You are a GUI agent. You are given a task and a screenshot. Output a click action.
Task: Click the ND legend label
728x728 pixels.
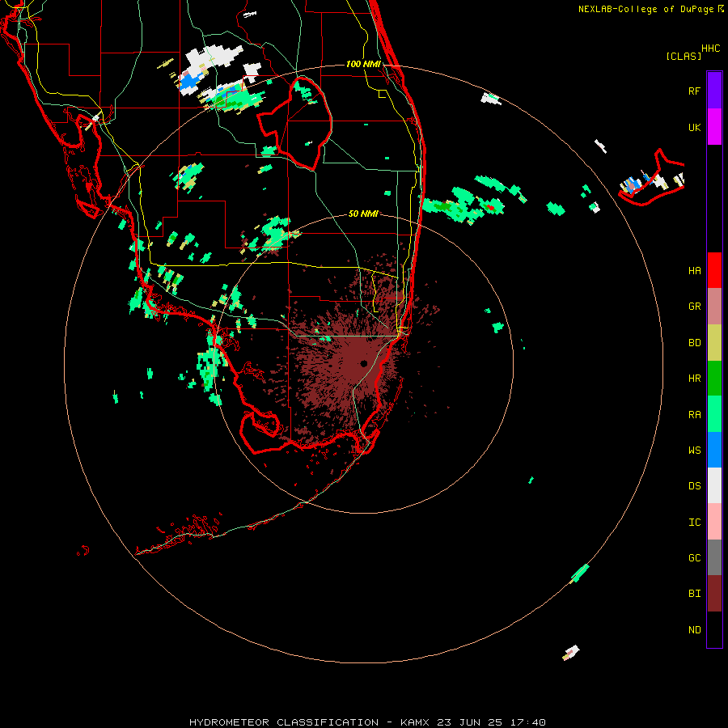click(694, 629)
